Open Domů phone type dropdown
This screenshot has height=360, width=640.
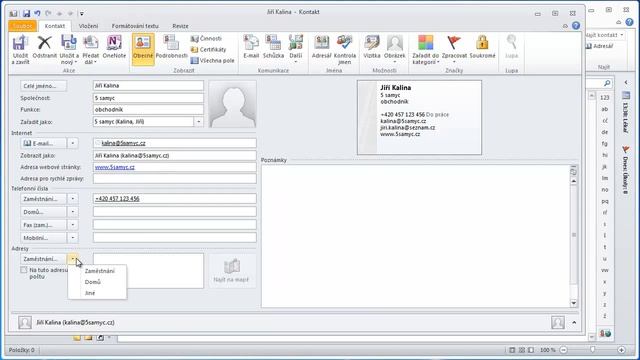pyautogui.click(x=73, y=212)
